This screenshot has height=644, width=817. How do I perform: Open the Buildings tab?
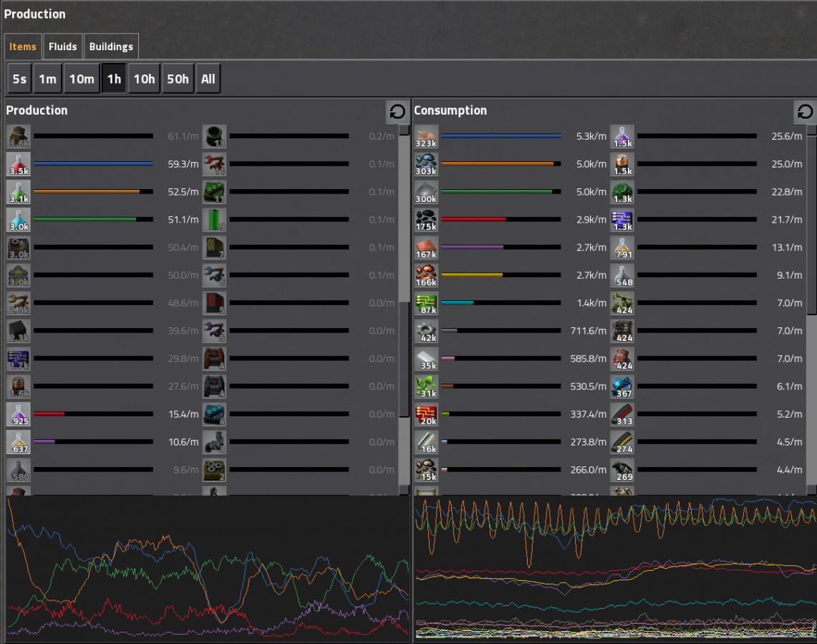coord(111,47)
